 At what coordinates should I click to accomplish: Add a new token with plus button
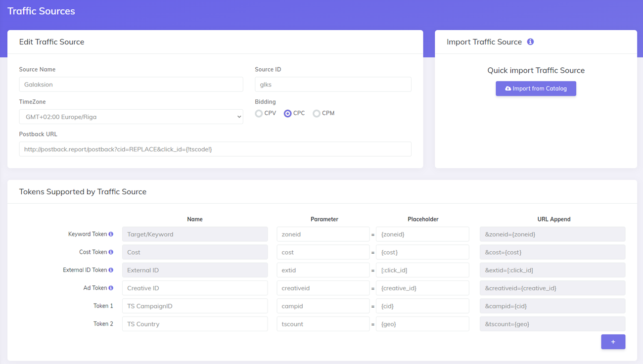[613, 342]
